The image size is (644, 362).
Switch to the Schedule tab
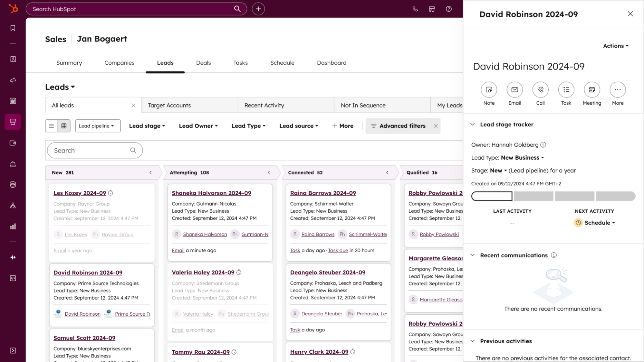[283, 63]
